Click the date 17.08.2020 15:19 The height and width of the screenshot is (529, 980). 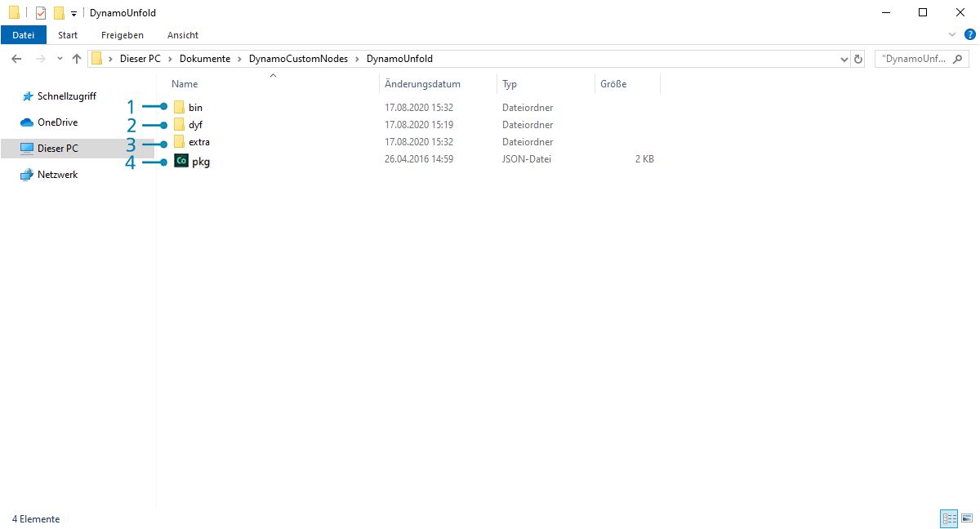click(419, 125)
